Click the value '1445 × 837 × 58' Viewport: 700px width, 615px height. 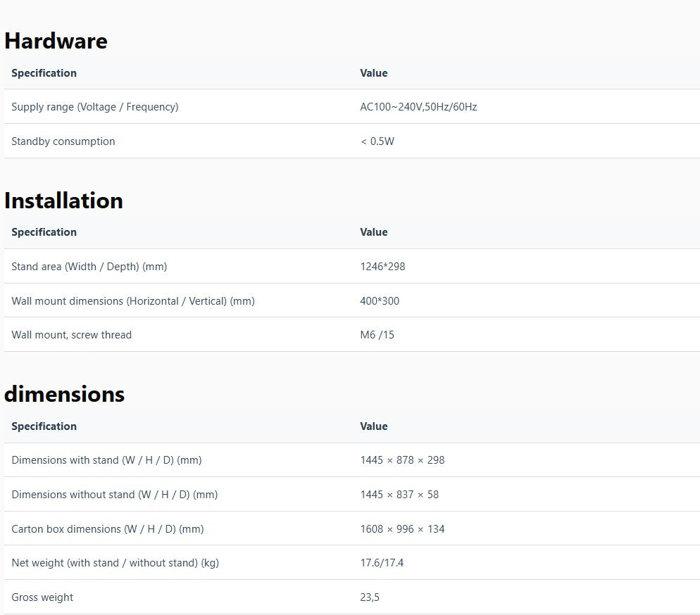pyautogui.click(x=399, y=495)
